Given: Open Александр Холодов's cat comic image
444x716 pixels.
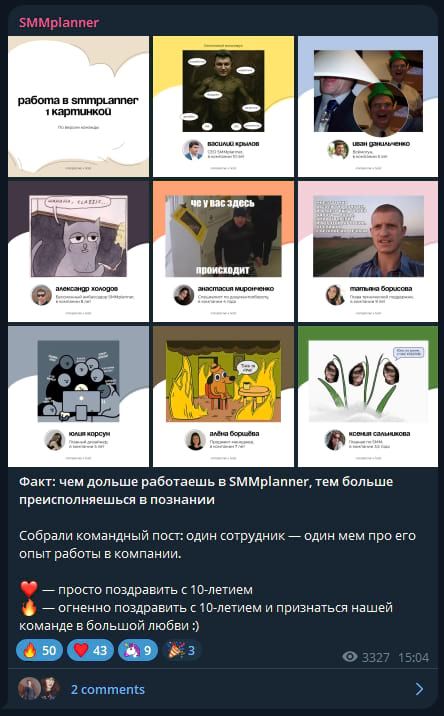Looking at the screenshot, I should click(79, 251).
